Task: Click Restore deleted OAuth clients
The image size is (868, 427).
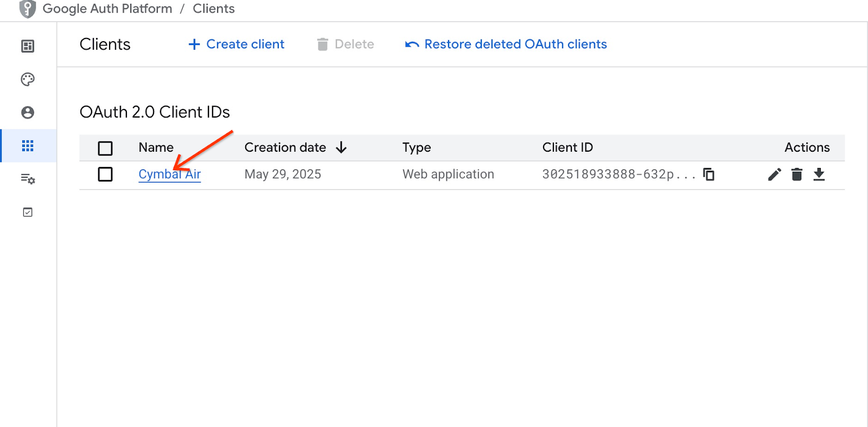Action: pyautogui.click(x=506, y=44)
